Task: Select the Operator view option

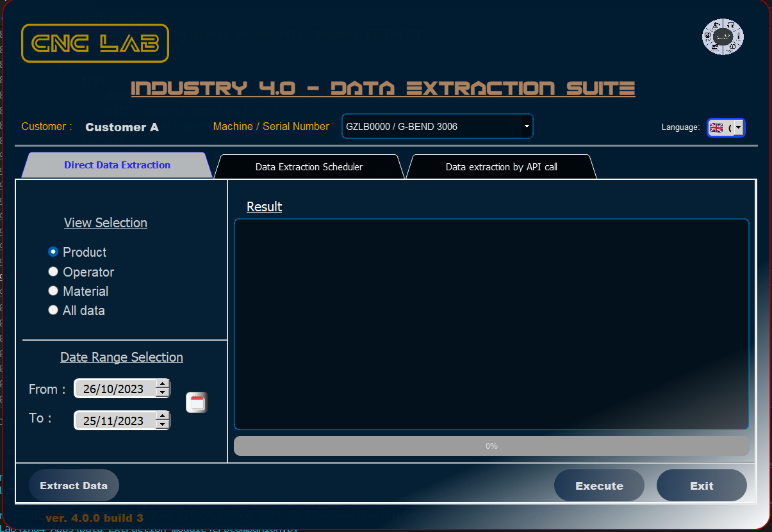Action: 53,272
